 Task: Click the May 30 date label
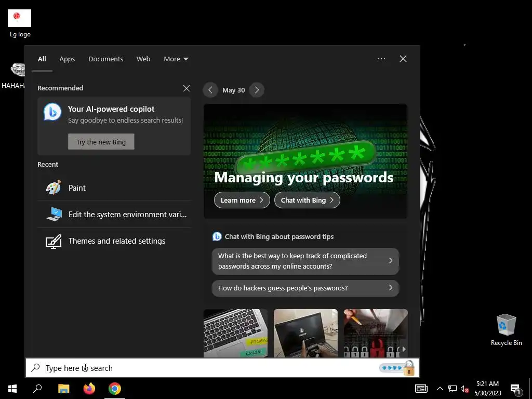coord(233,90)
